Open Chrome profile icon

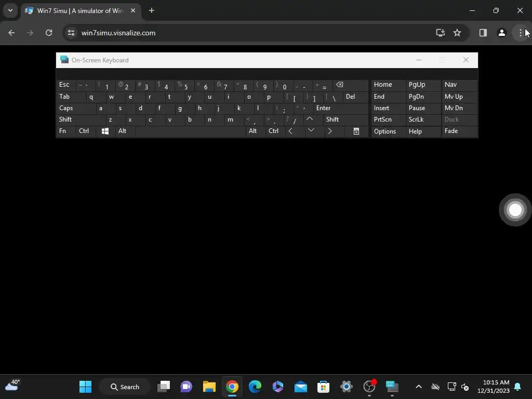501,33
